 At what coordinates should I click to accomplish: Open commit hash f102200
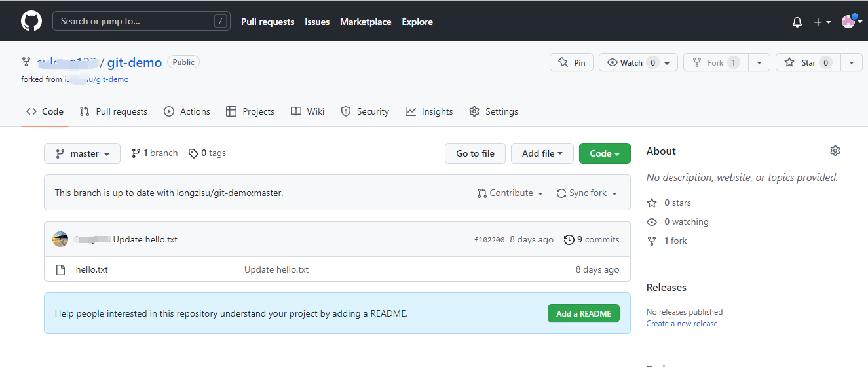[x=489, y=240]
